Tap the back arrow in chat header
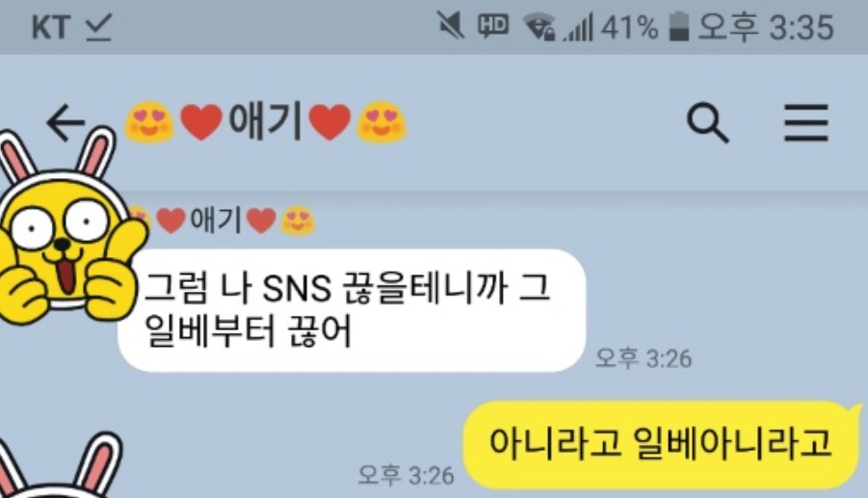 [x=66, y=123]
